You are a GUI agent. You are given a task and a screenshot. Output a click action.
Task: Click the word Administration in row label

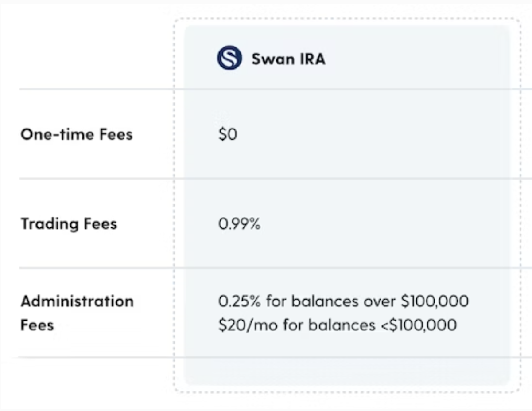(x=77, y=301)
